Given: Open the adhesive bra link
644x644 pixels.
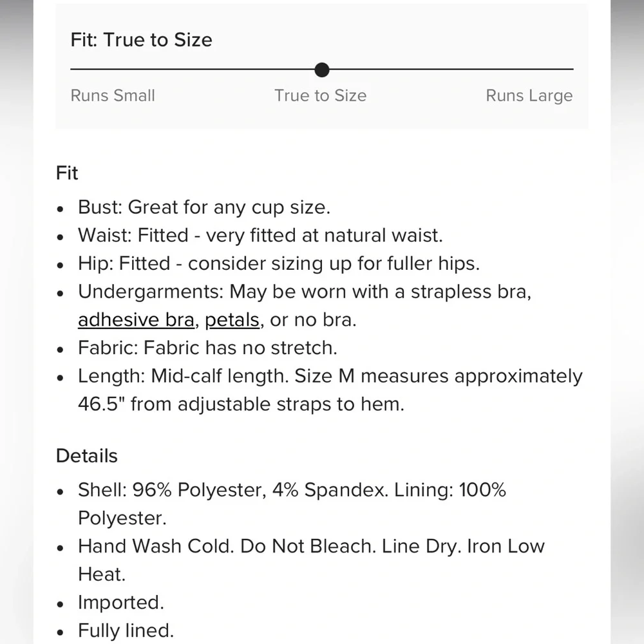Looking at the screenshot, I should [135, 320].
